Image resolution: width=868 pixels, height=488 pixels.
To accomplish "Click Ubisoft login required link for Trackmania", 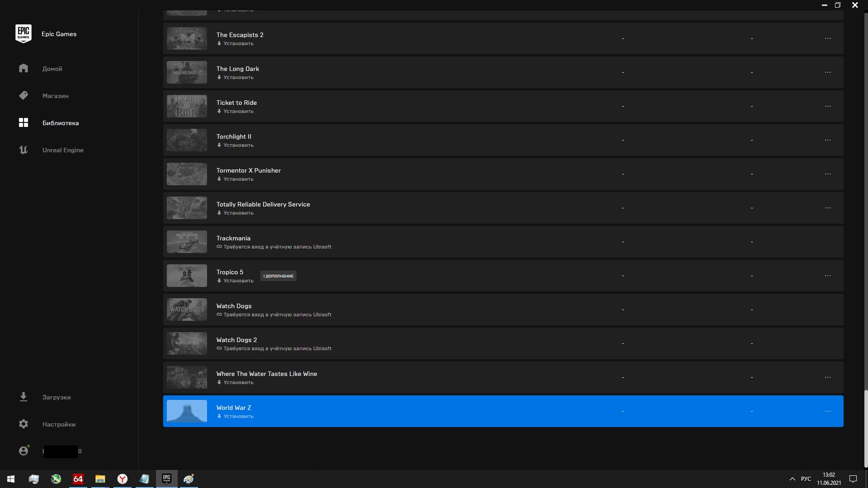I will pos(274,247).
